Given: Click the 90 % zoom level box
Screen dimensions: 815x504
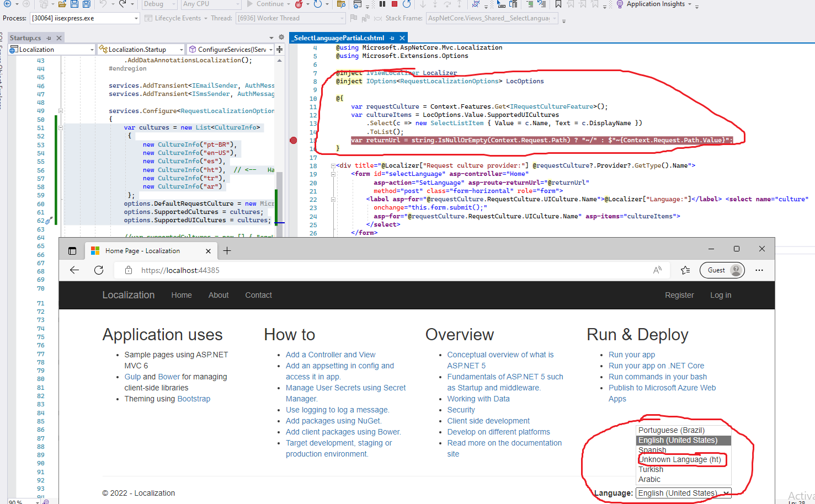Looking at the screenshot, I should [24, 501].
